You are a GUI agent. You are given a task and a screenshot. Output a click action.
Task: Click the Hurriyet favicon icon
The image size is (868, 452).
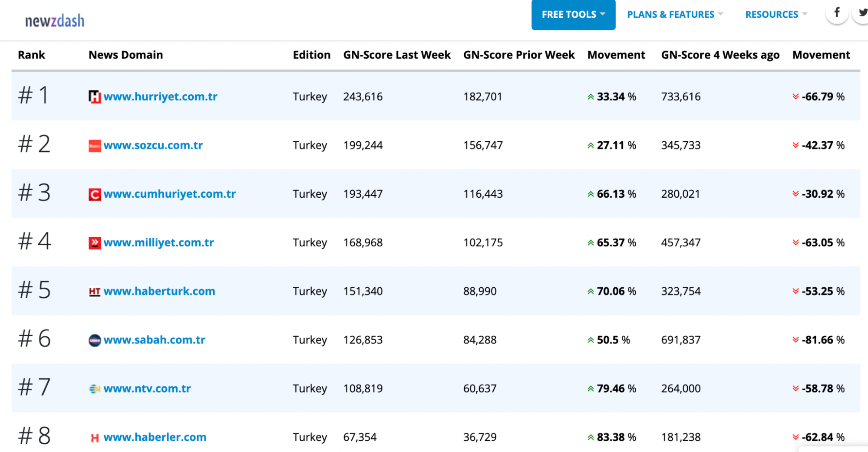(95, 96)
